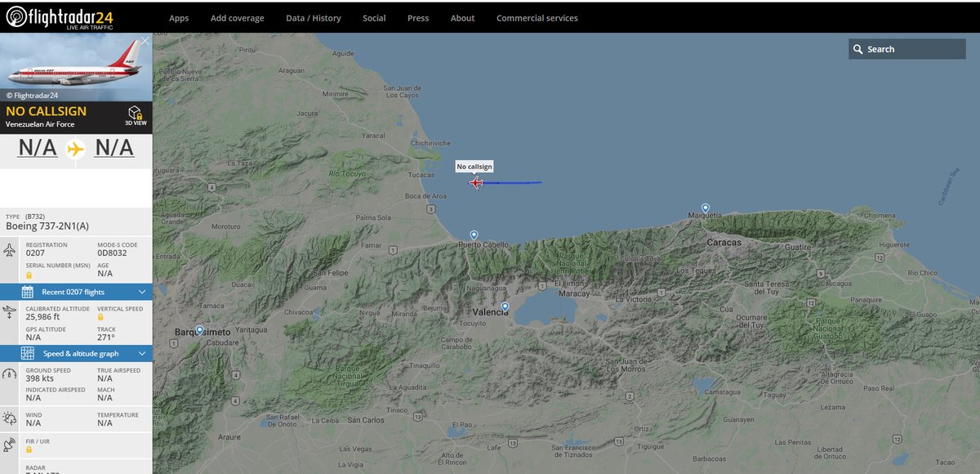
Task: Click the altitude icon beside Calibrated altitude
Action: click(x=9, y=311)
